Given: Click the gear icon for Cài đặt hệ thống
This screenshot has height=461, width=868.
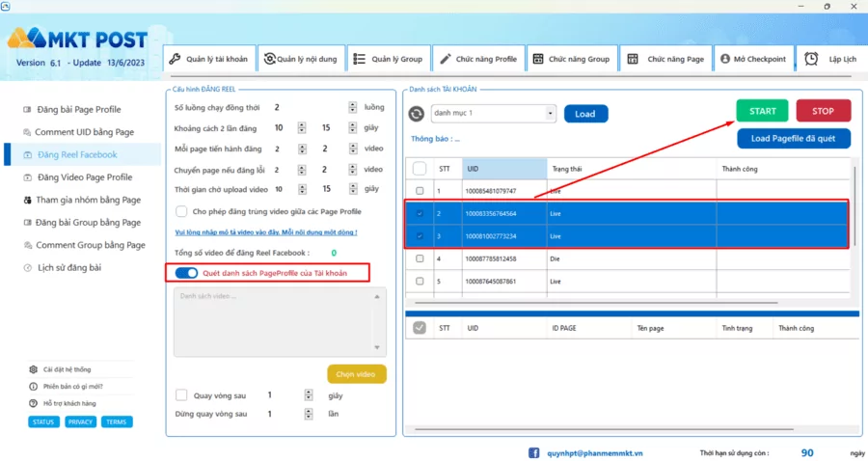Looking at the screenshot, I should point(33,369).
